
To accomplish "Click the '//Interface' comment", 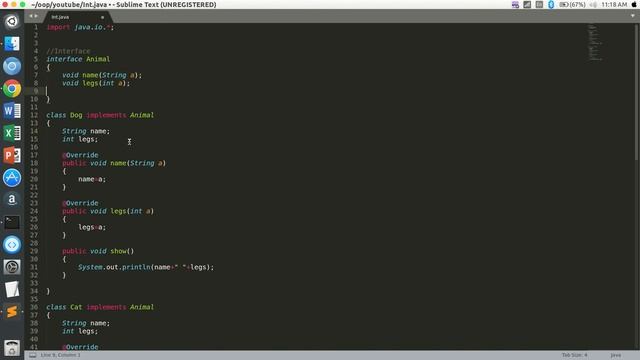I will pyautogui.click(x=68, y=51).
